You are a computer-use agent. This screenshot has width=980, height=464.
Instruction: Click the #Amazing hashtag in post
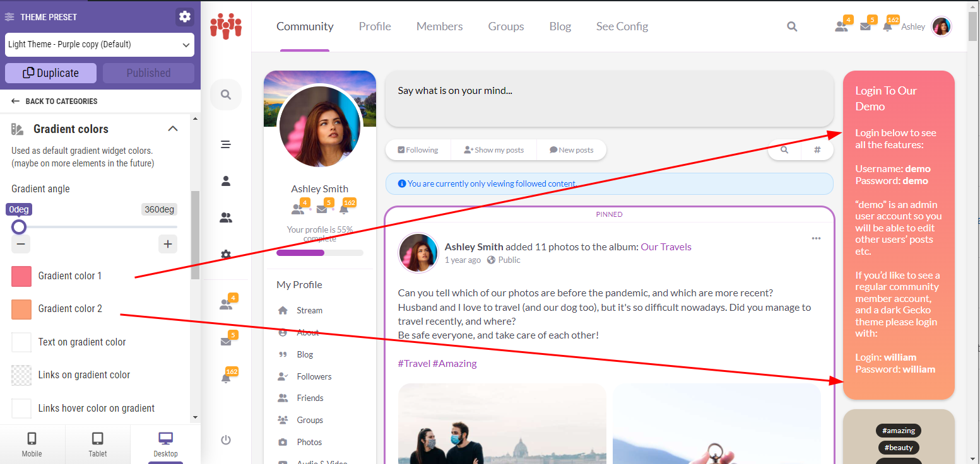(x=455, y=363)
